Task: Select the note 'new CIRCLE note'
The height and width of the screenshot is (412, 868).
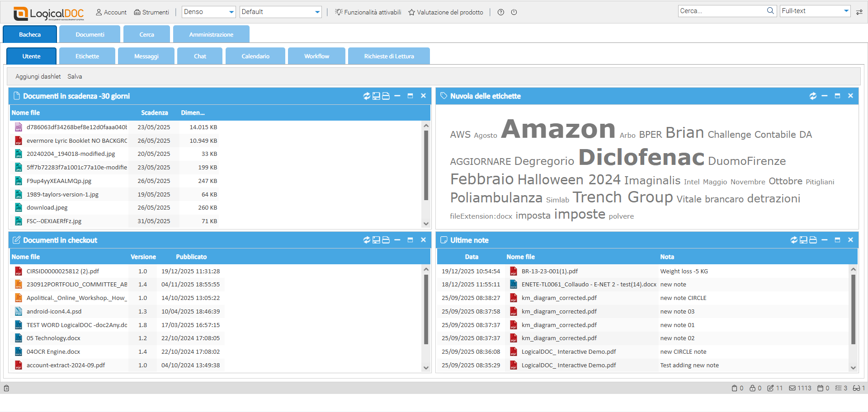Action: (x=683, y=351)
